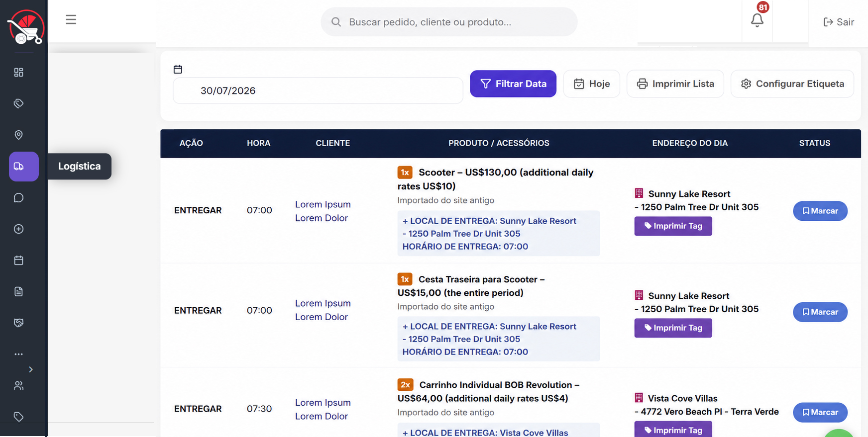Open the double-tags icon in the sidebar
The width and height of the screenshot is (868, 437).
pyautogui.click(x=19, y=103)
